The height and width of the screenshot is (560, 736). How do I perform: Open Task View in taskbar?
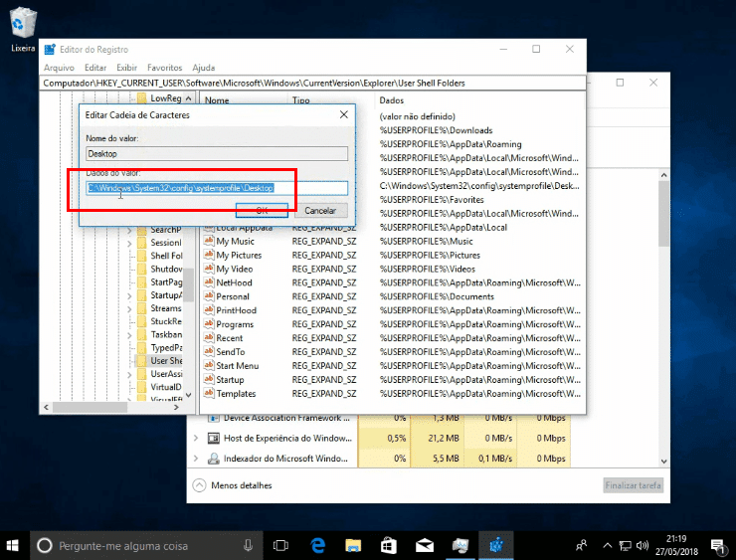click(x=280, y=545)
